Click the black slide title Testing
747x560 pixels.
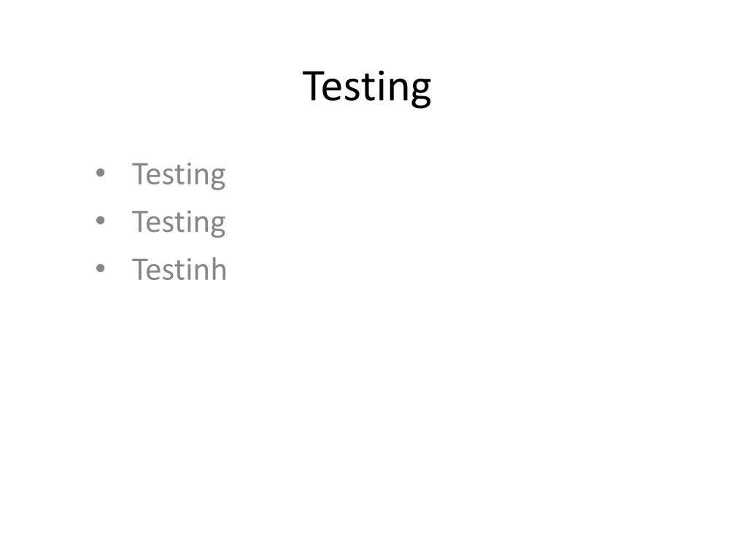[x=367, y=87]
